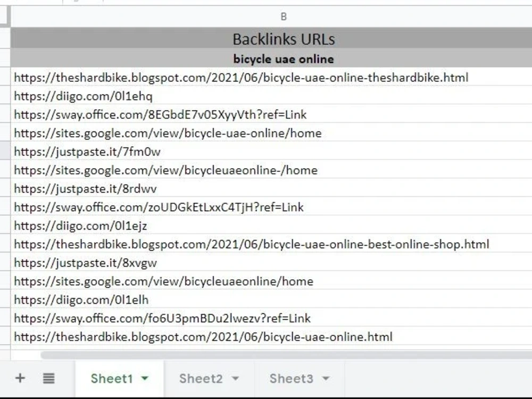Select the blogspot bicycle-uae-online.html cell
Image resolution: width=532 pixels, height=399 pixels.
point(271,337)
